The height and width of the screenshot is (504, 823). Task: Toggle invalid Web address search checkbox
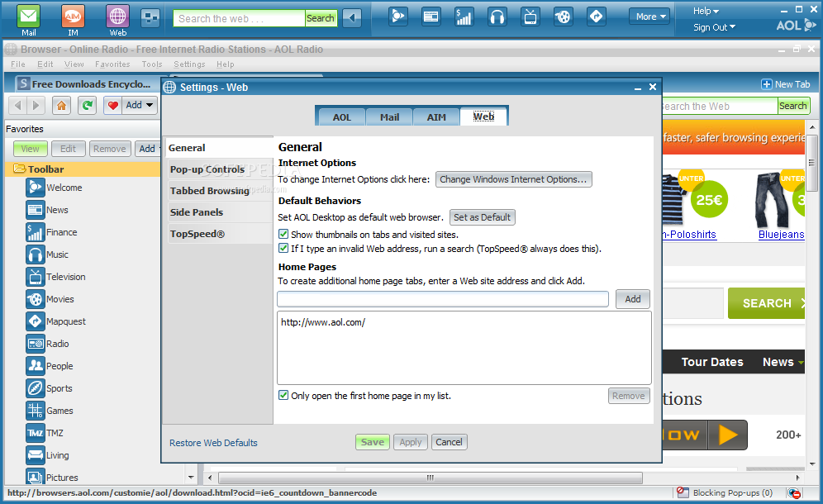283,249
